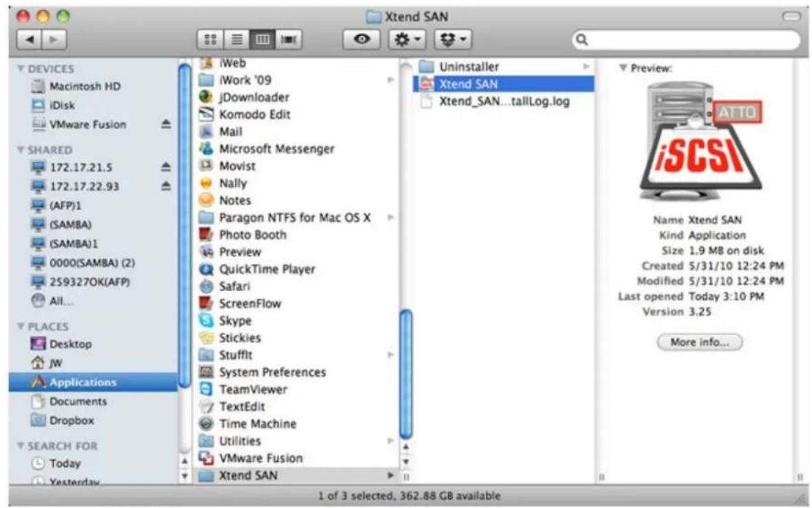Screen dimensions: 812x508
Task: Switch to icon view
Action: click(x=210, y=39)
